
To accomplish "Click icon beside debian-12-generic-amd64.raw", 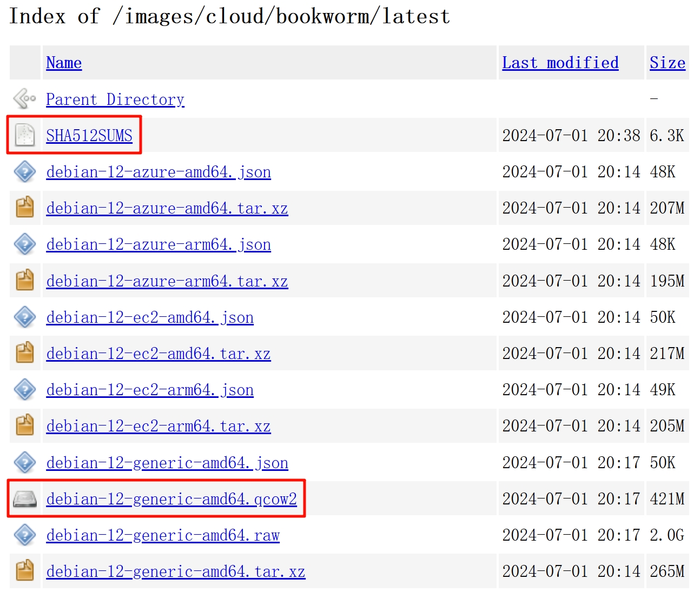I will 25,535.
